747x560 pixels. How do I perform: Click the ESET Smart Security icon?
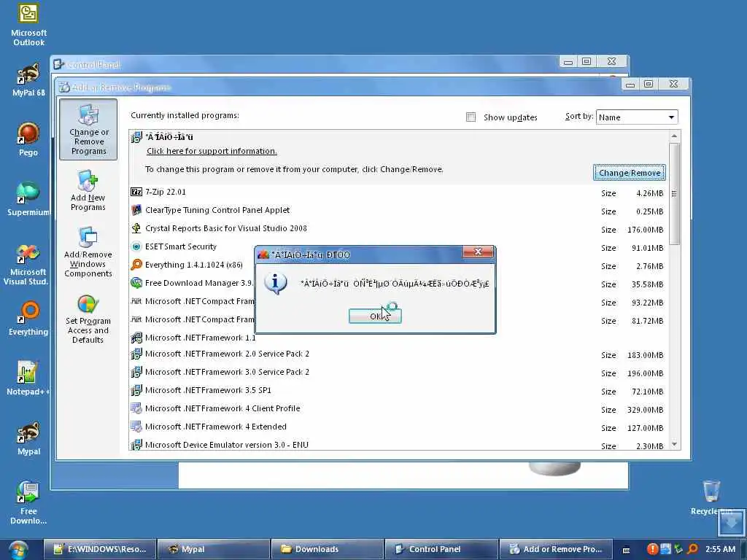pos(136,246)
